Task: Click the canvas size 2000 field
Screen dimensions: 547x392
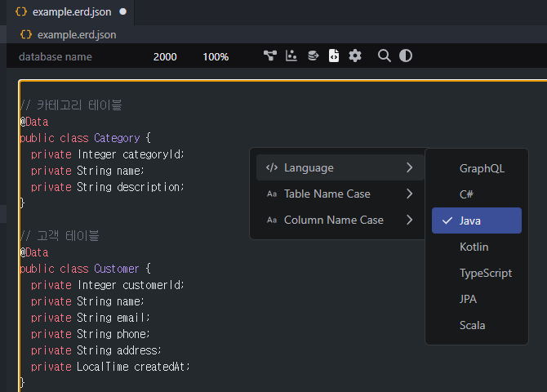Action: [165, 56]
